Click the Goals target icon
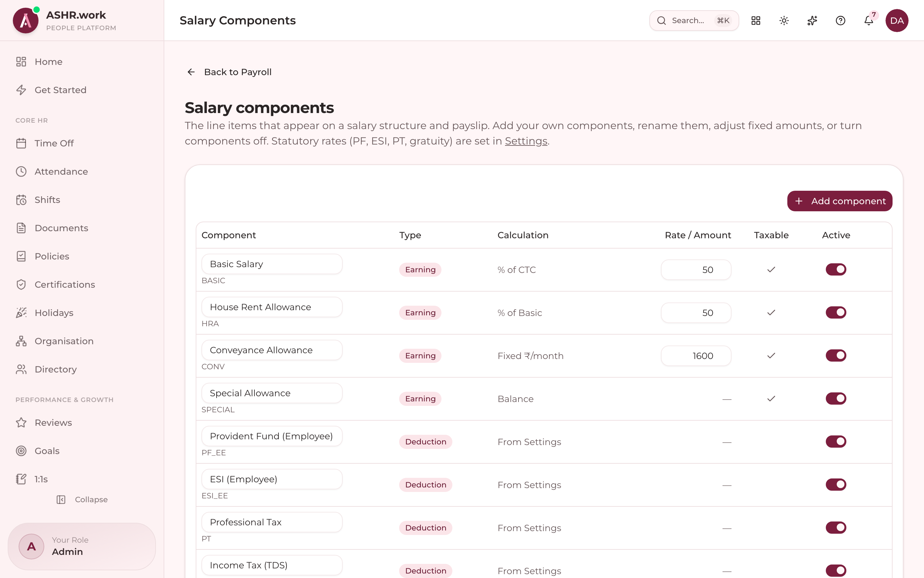 click(21, 451)
